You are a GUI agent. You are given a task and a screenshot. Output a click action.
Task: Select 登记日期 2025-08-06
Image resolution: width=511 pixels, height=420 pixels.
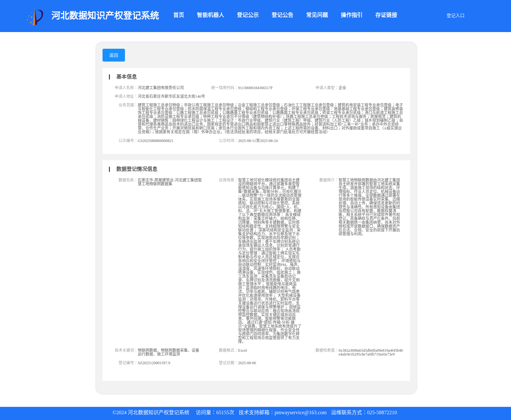[247, 363]
